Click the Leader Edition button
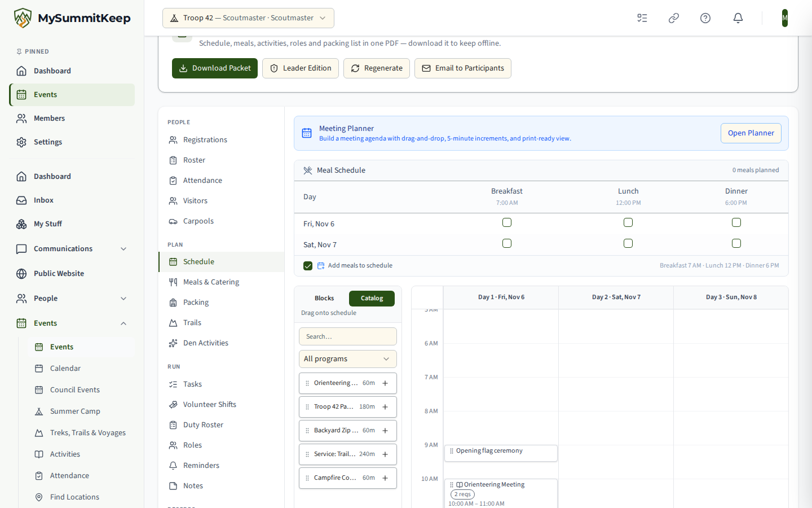Screen dimensions: 812x508 [301, 68]
